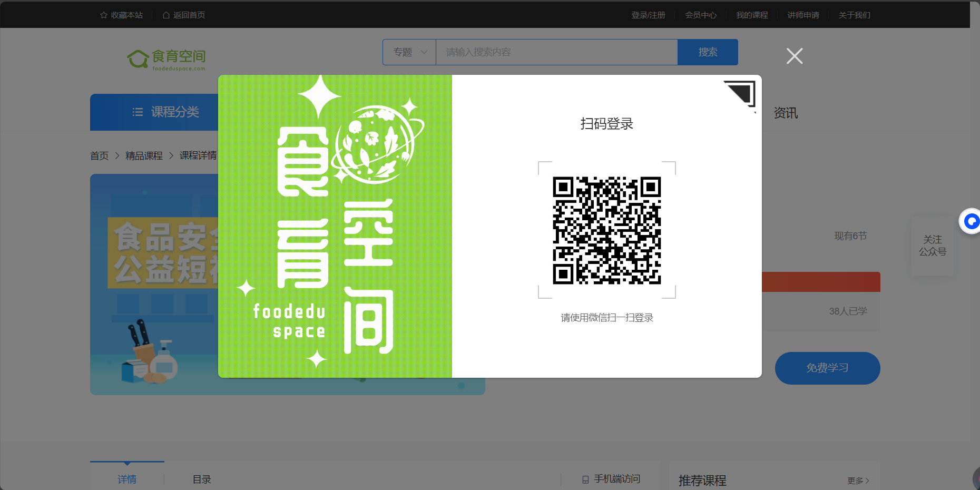Click the 免费学习 button
The width and height of the screenshot is (980, 490).
[827, 368]
